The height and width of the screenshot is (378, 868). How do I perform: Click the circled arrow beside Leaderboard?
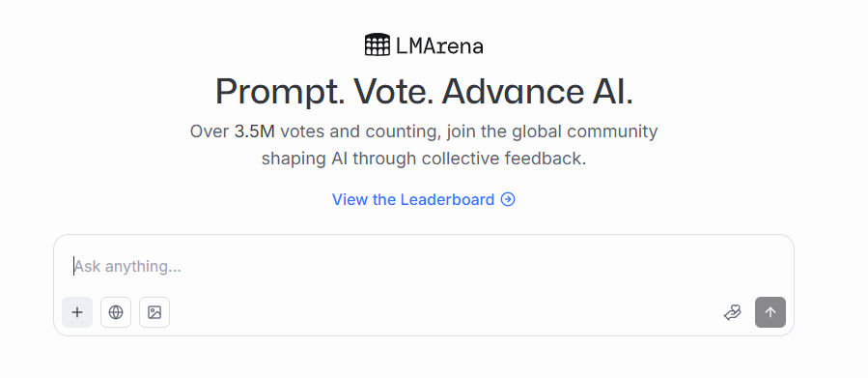click(508, 199)
